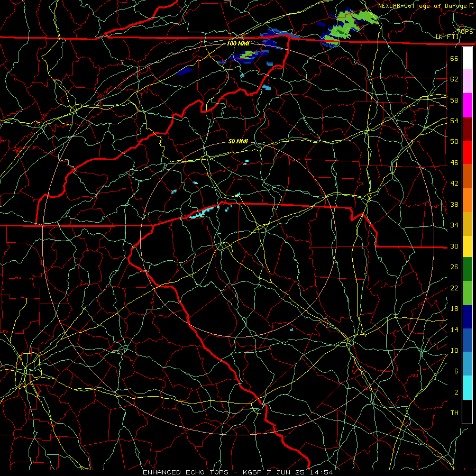
Task: Click the '58' legend value
Action: [x=454, y=100]
